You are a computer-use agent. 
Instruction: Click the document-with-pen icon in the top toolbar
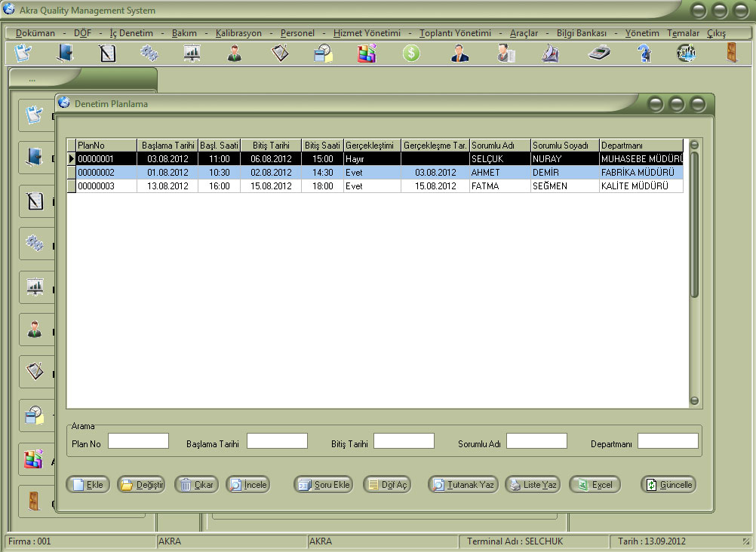(x=23, y=53)
